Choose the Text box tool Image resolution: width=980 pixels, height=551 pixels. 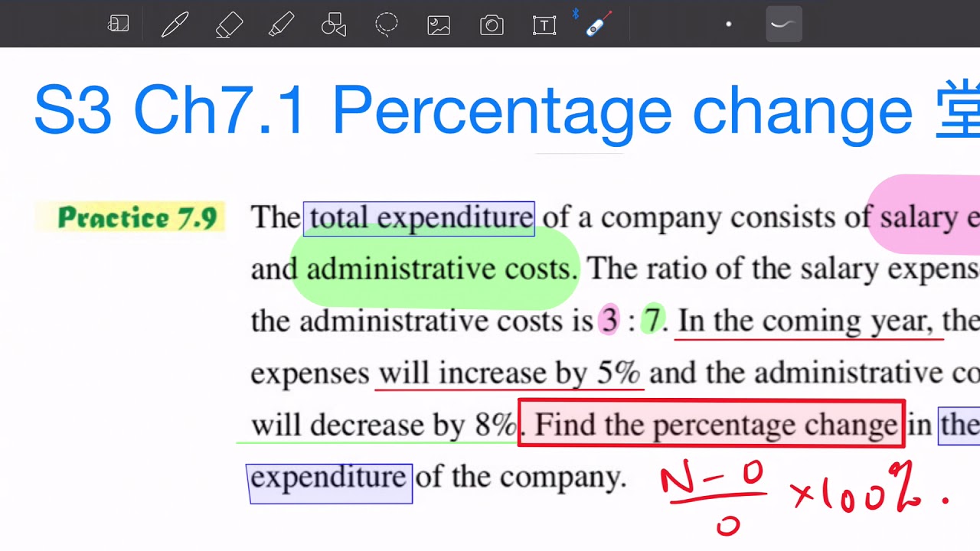pyautogui.click(x=544, y=24)
